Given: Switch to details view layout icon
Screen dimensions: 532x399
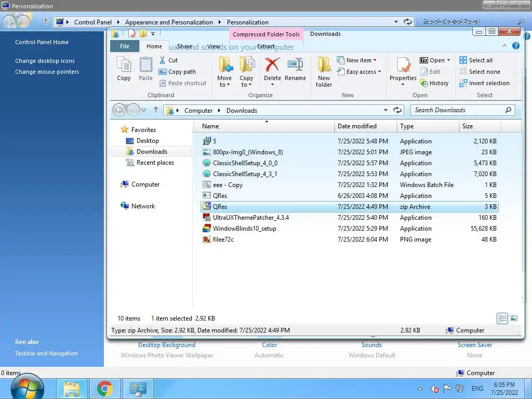Looking at the screenshot, I should coord(502,318).
